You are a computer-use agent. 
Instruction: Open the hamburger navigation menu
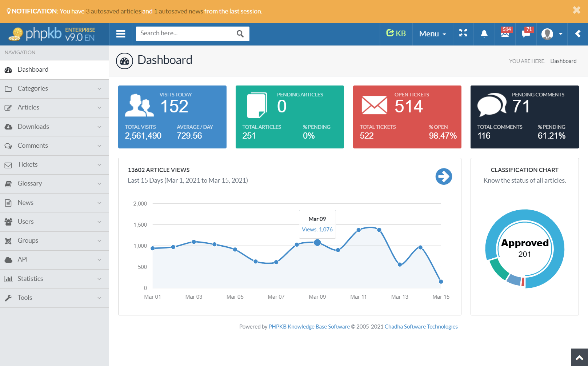[x=120, y=33]
